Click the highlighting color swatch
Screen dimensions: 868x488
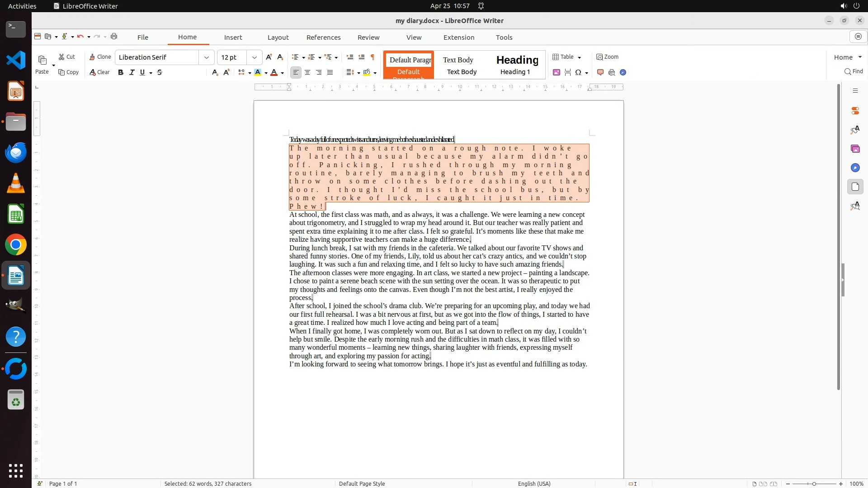[258, 72]
